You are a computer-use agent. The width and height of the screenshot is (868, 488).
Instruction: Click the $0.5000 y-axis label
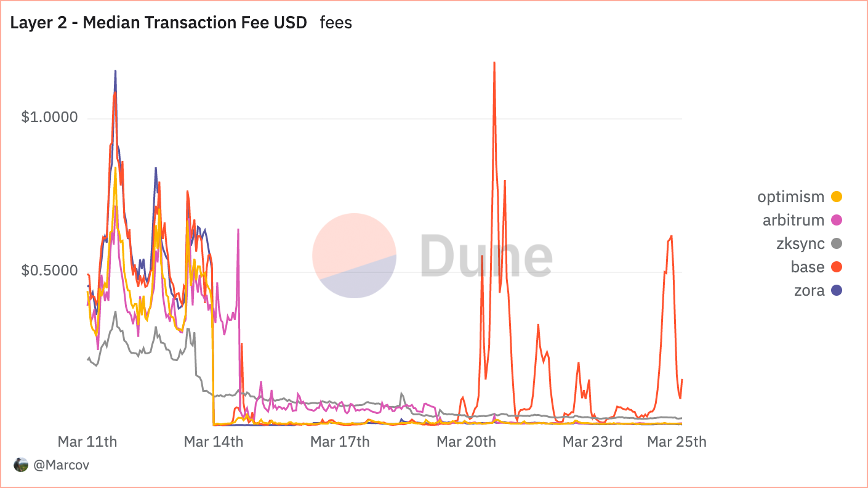click(x=49, y=271)
